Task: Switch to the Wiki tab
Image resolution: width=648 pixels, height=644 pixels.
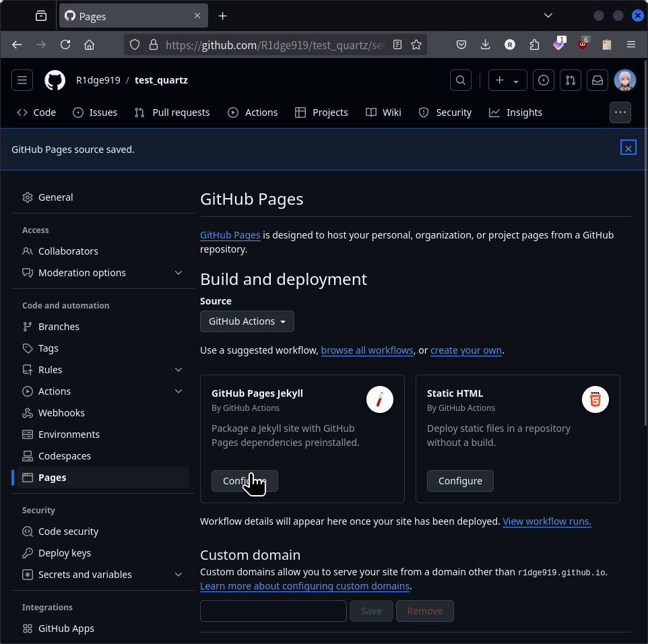Action: point(383,112)
